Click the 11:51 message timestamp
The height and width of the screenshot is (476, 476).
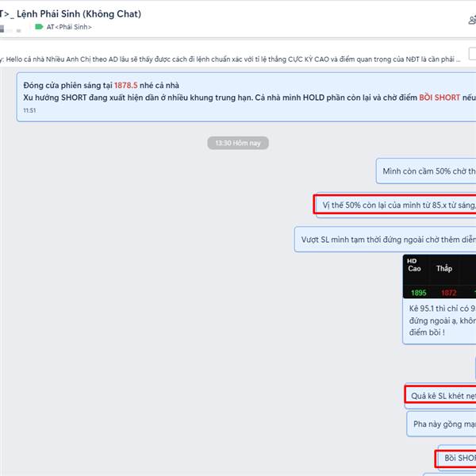tap(29, 110)
